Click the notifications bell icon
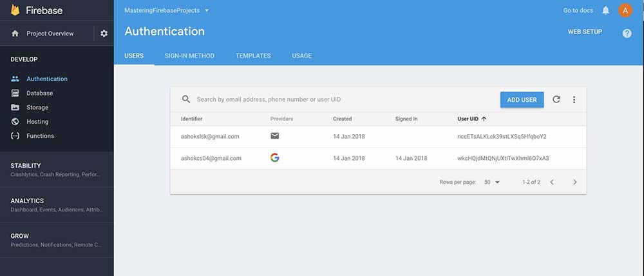The width and height of the screenshot is (644, 276). (605, 10)
